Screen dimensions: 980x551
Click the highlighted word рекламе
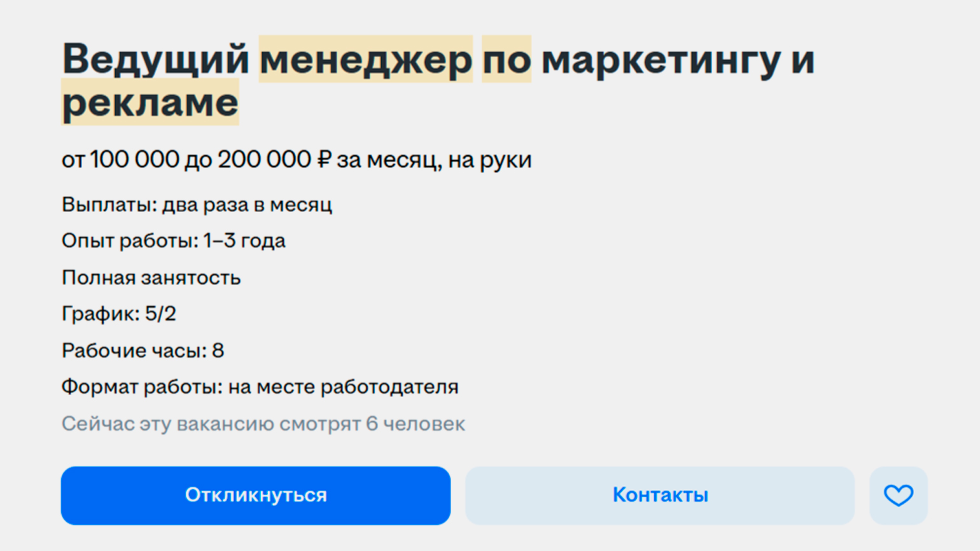[x=150, y=102]
